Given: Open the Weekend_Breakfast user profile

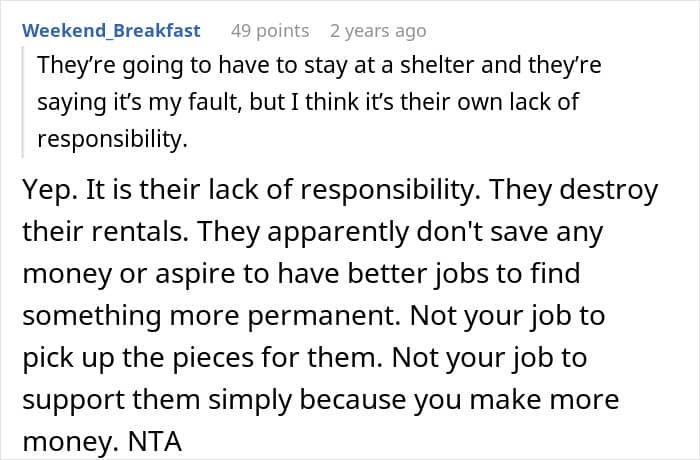Looking at the screenshot, I should pos(111,31).
